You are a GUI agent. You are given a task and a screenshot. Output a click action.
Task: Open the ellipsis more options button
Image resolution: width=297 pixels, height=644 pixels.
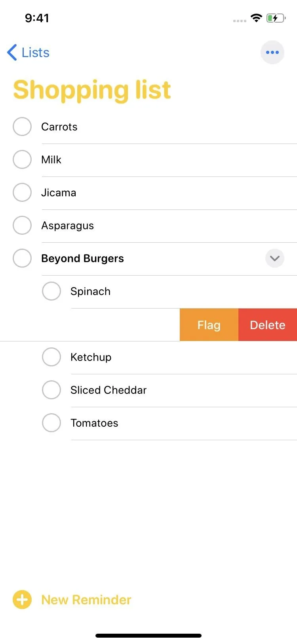click(x=272, y=52)
